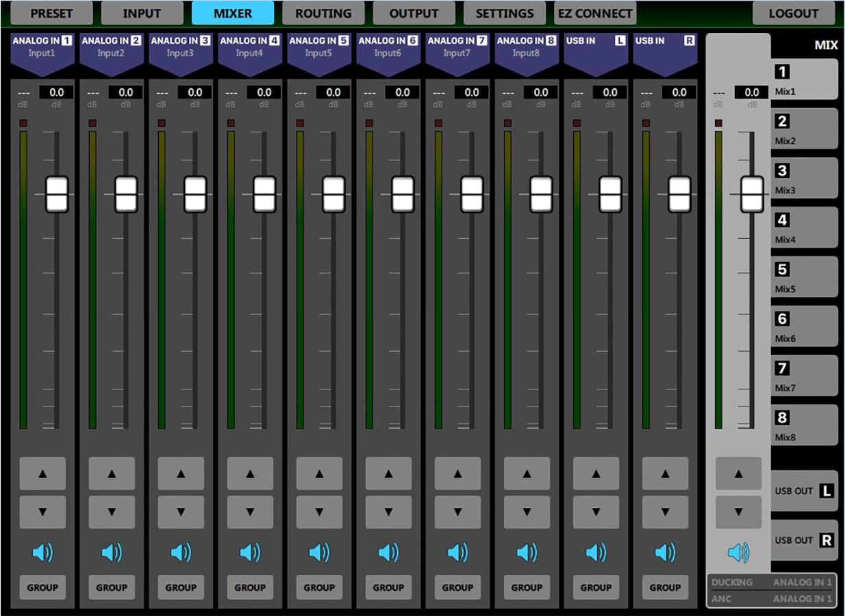Screen dimensions: 845x616
Task: Mute the Mix1 master speaker icon
Action: coord(738,552)
